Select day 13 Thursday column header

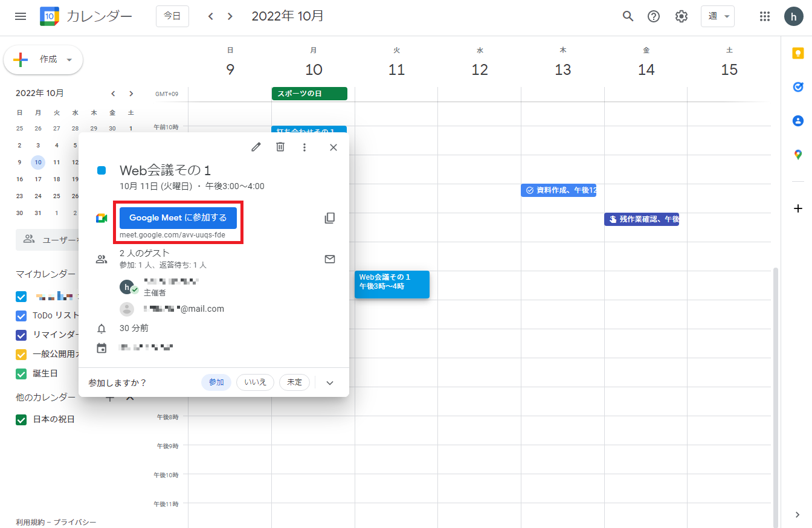pos(563,69)
